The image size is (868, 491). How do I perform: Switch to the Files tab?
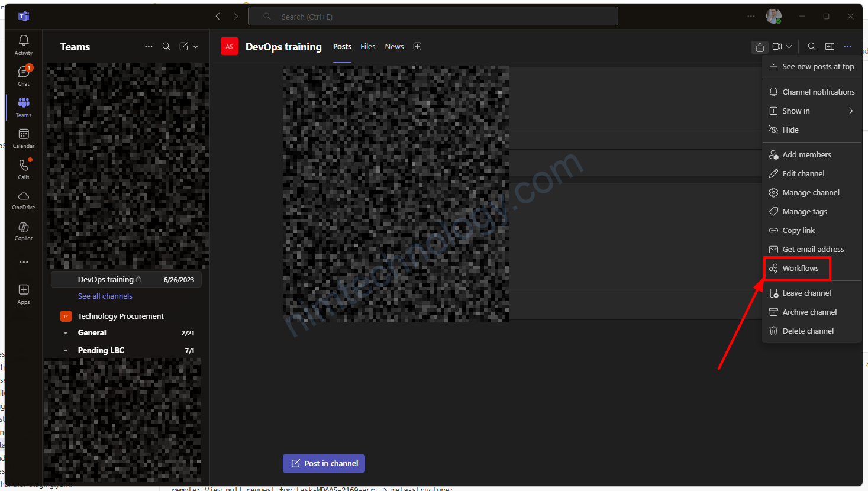tap(368, 47)
